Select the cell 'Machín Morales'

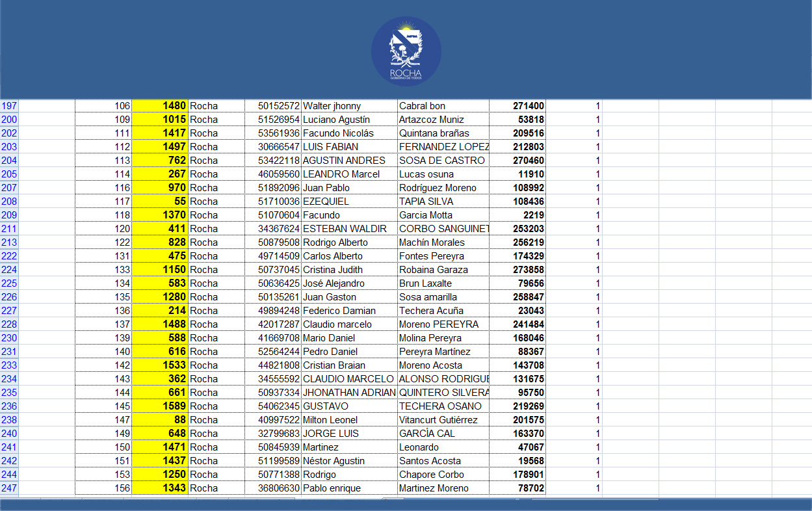(x=443, y=242)
